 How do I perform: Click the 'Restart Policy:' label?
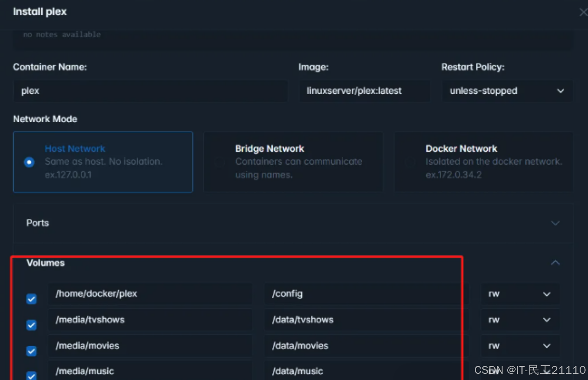pos(473,67)
